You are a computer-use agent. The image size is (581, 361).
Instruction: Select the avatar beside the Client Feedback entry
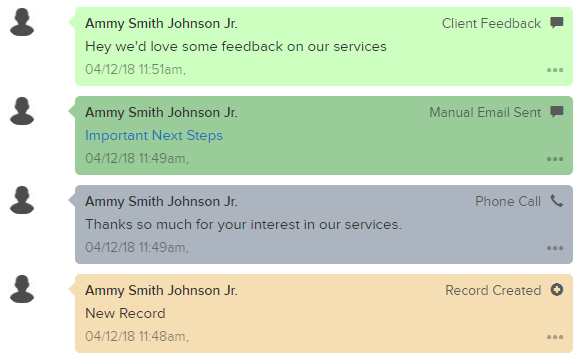click(x=22, y=22)
